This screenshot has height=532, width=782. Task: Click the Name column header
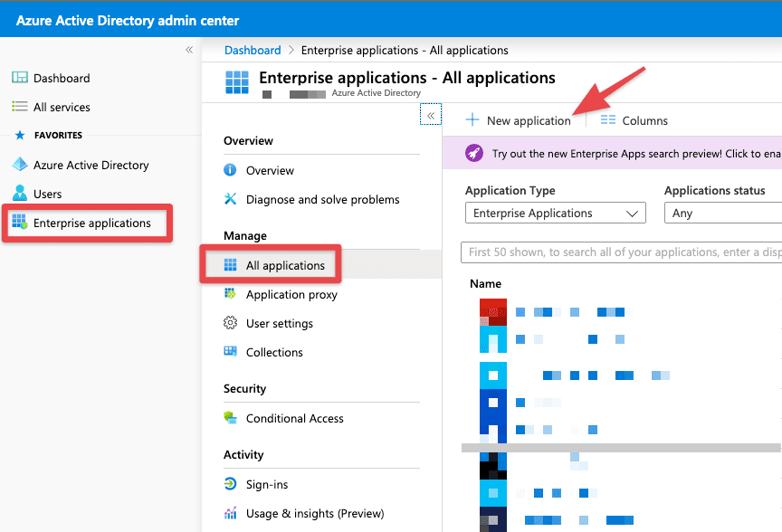(x=485, y=283)
